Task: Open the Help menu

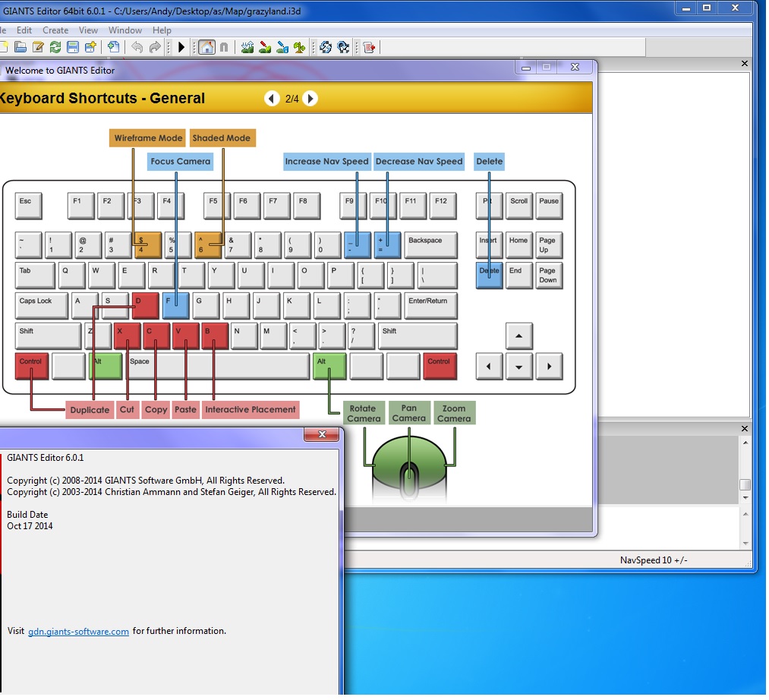Action: pos(162,30)
